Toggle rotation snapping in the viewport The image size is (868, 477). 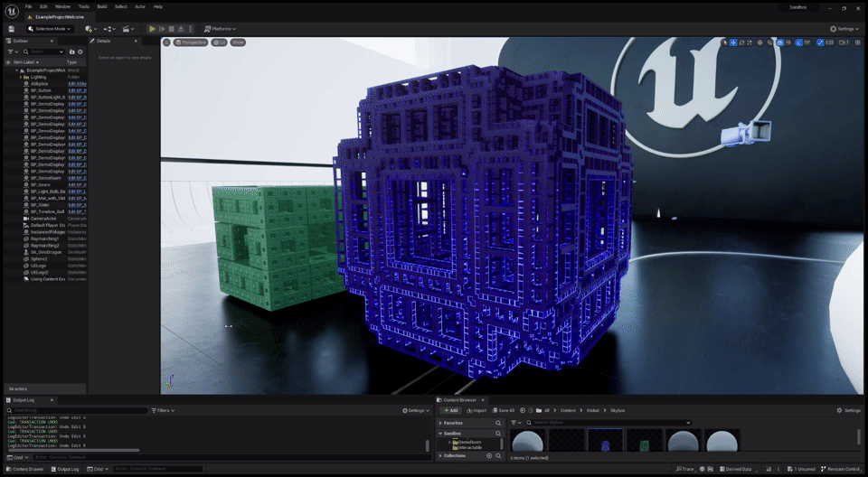[800, 42]
